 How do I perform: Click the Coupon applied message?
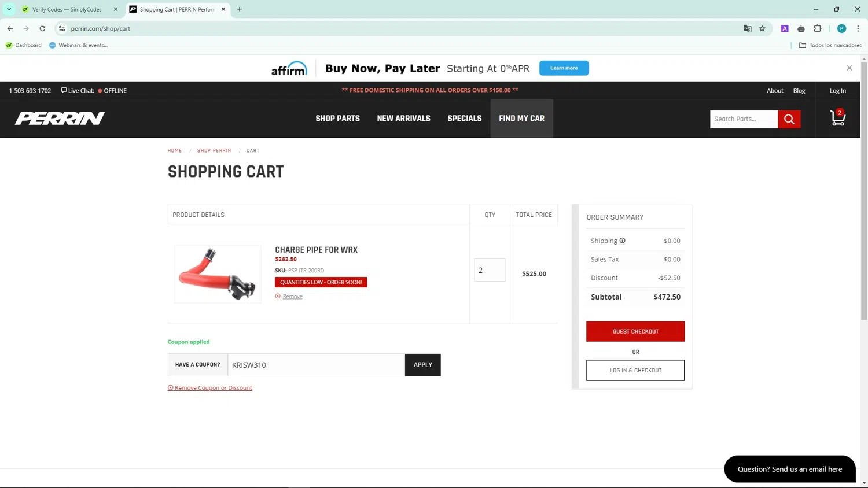(x=189, y=342)
